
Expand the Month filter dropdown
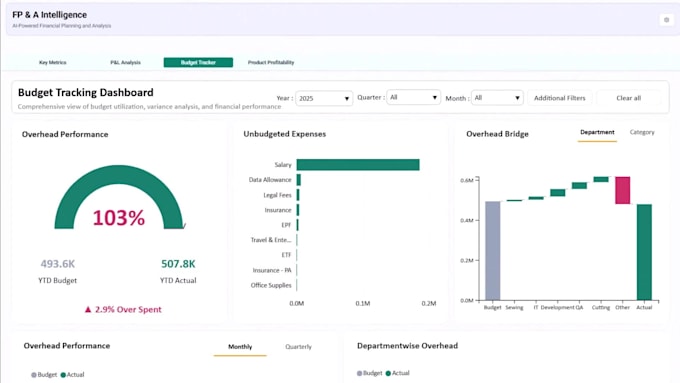pyautogui.click(x=497, y=98)
